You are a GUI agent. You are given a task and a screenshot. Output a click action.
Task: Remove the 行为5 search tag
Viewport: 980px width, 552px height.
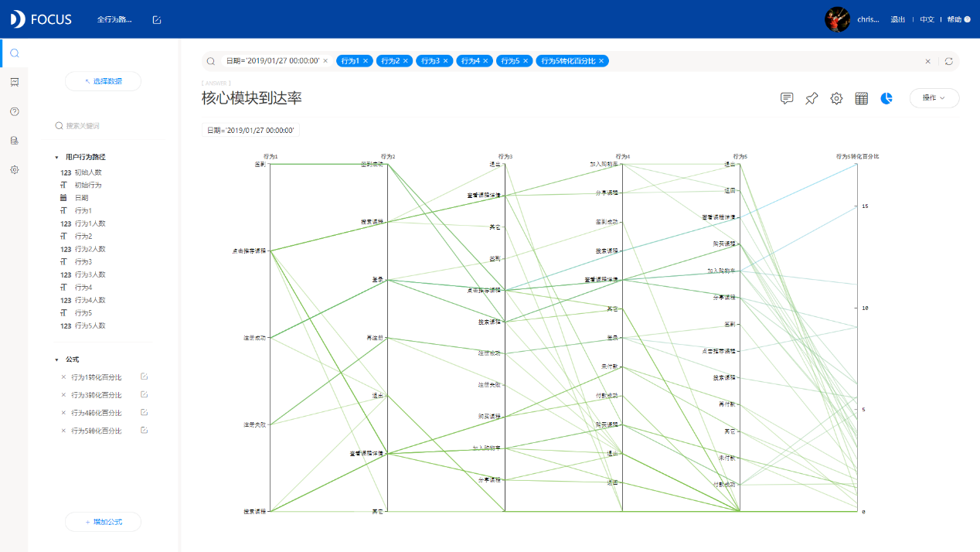pyautogui.click(x=526, y=61)
